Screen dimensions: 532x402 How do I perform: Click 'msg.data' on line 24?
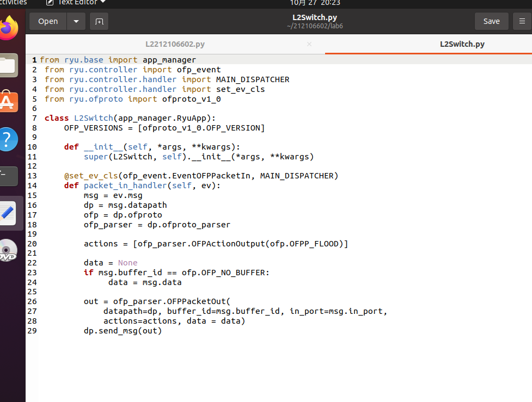162,283
